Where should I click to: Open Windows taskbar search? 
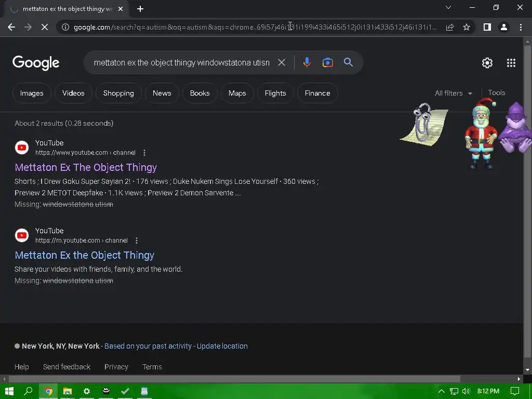28,391
